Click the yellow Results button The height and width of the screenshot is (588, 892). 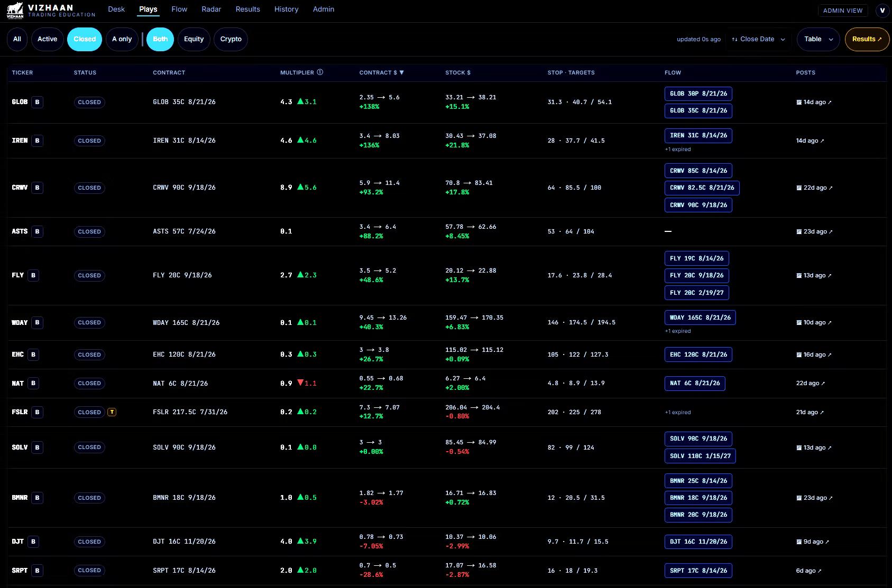[x=867, y=39]
